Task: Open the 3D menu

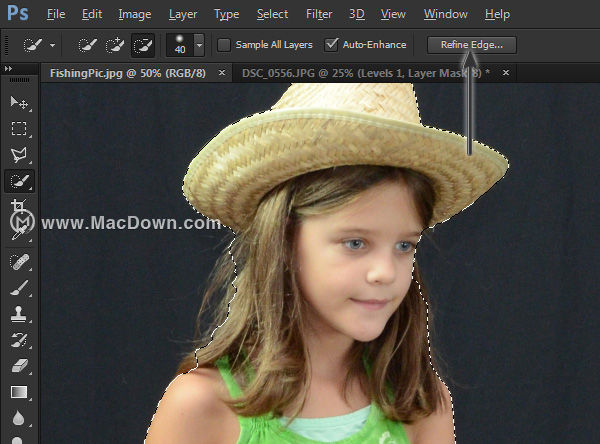Action: point(356,14)
